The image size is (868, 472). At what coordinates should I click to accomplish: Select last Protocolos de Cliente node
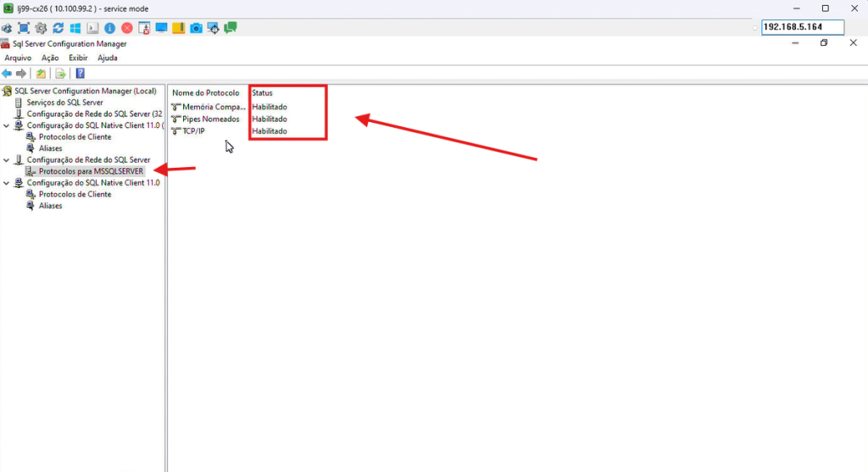[75, 194]
